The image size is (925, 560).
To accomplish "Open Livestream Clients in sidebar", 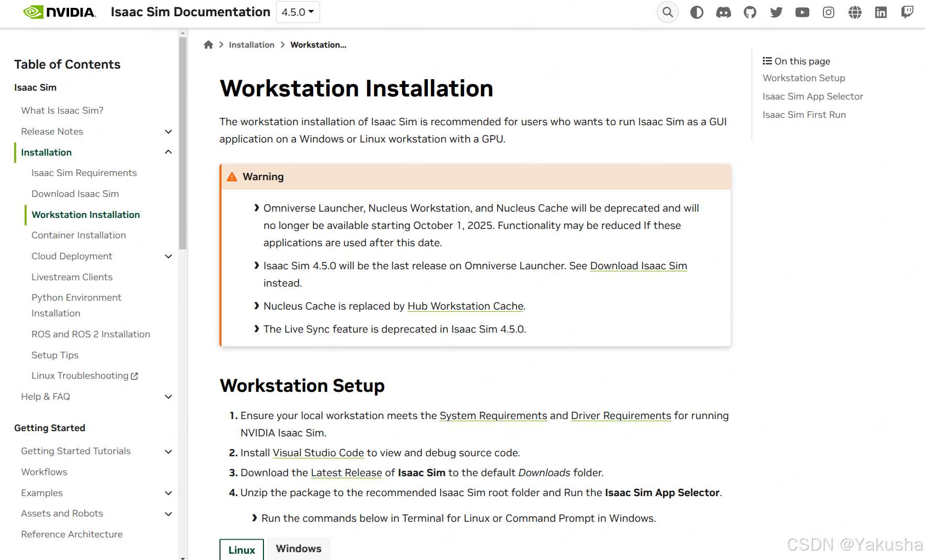I will [x=72, y=277].
